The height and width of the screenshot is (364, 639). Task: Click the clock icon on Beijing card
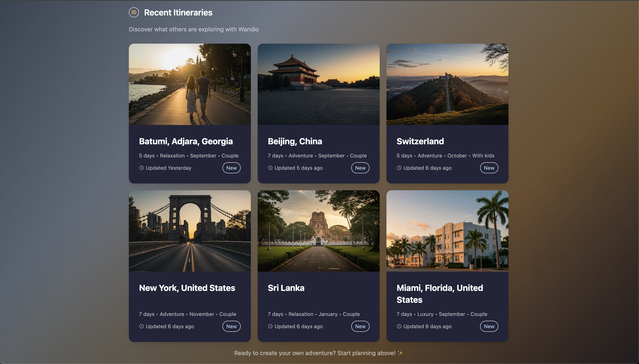tap(270, 168)
